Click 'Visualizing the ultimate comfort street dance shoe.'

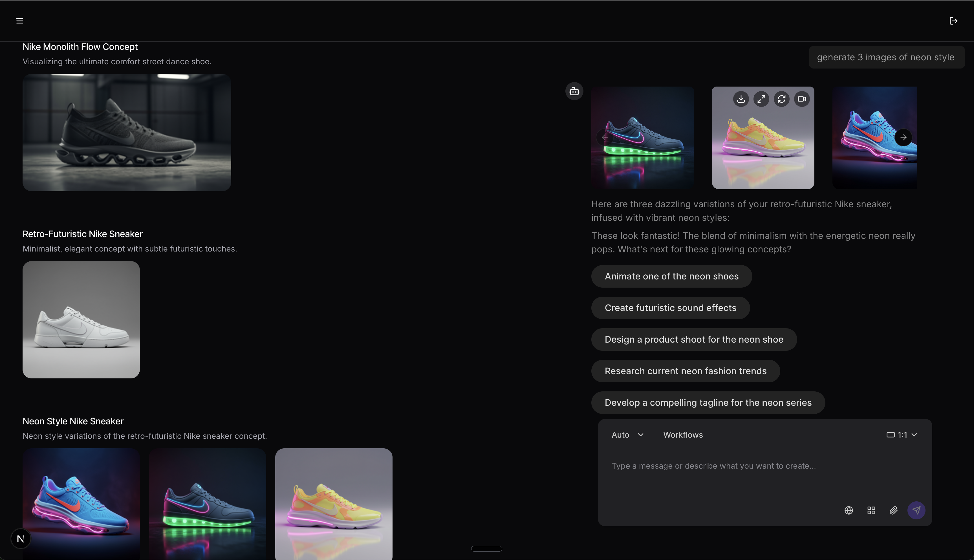point(117,61)
